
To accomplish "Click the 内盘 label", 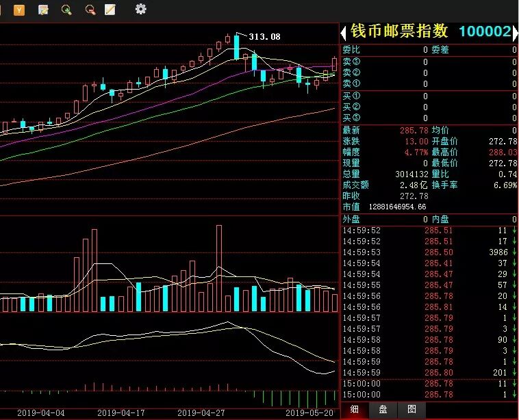I will (440, 220).
